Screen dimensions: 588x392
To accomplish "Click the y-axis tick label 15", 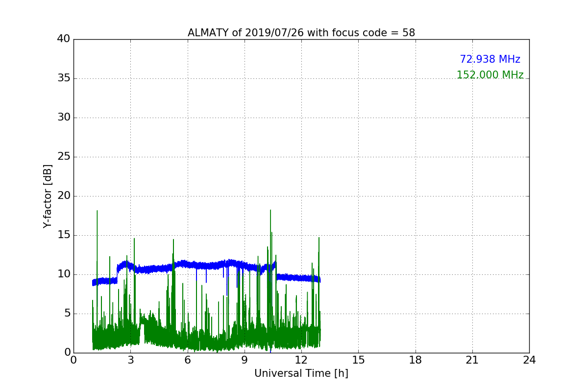I will click(x=64, y=235).
